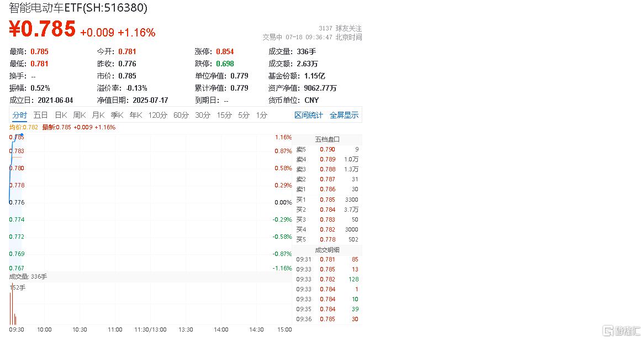Image resolution: width=644 pixels, height=340 pixels.
Task: Click the blue intraday price line endpoint
Action: point(22,134)
